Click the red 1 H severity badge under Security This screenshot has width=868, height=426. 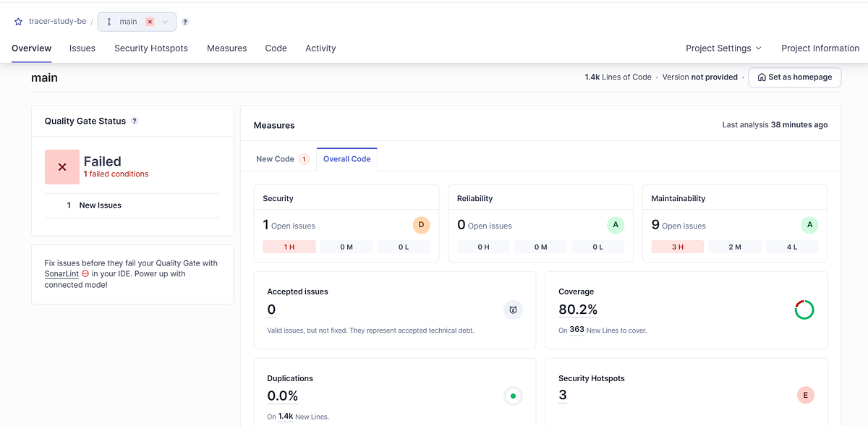click(x=290, y=247)
